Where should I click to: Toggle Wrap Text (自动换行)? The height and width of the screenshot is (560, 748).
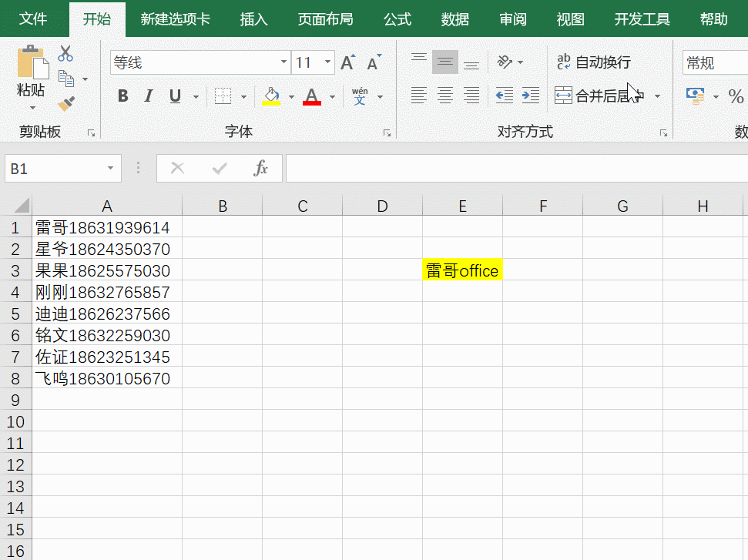pos(593,62)
